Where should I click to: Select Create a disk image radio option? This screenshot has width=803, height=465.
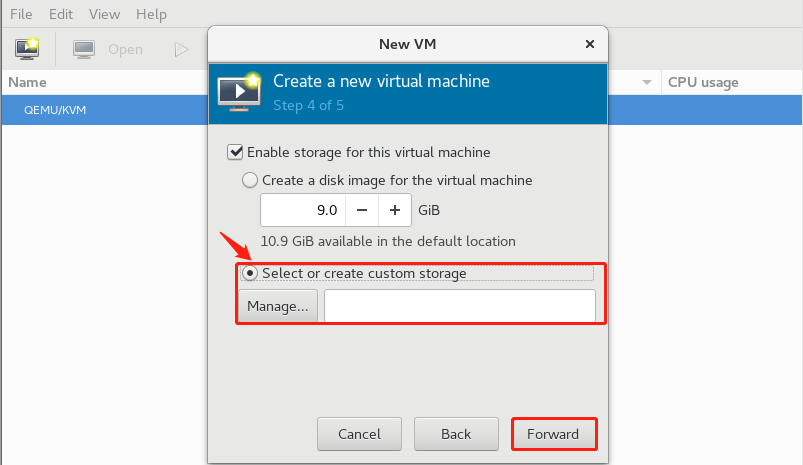coord(250,181)
